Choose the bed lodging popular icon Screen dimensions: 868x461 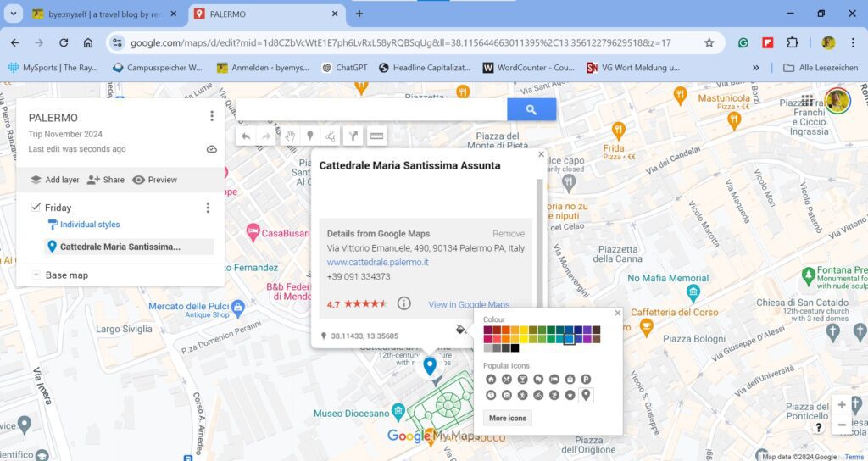point(554,379)
